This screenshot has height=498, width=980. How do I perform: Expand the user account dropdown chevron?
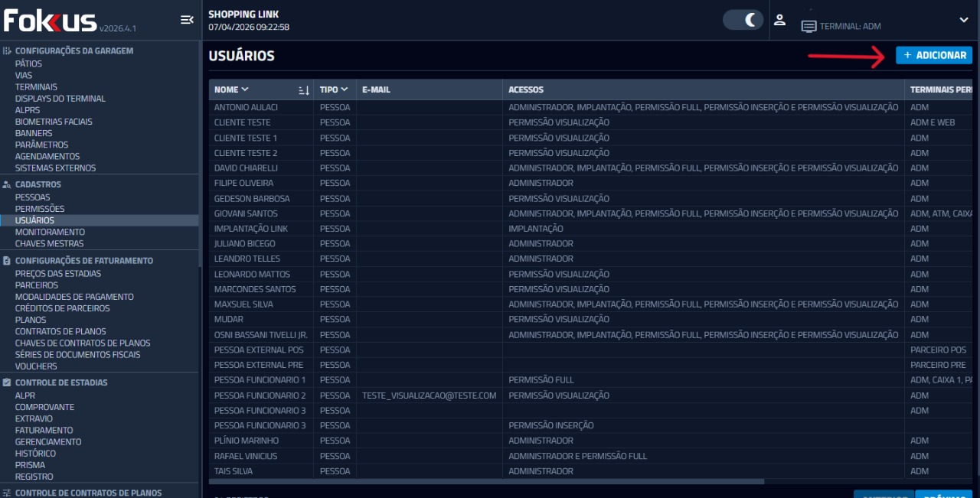pyautogui.click(x=963, y=20)
